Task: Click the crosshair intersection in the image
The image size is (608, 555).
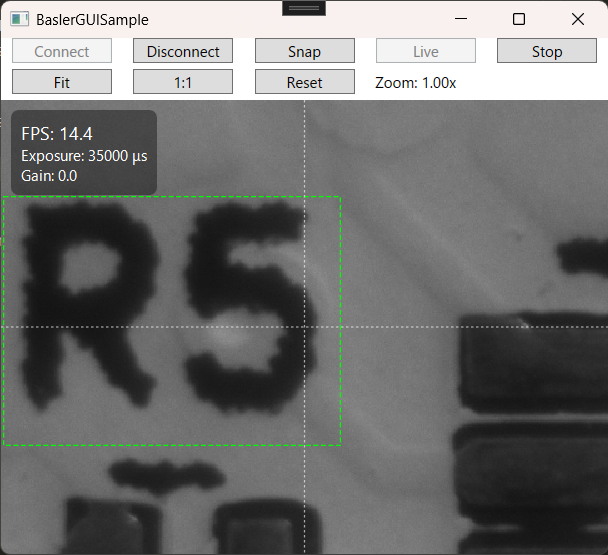Action: click(304, 327)
